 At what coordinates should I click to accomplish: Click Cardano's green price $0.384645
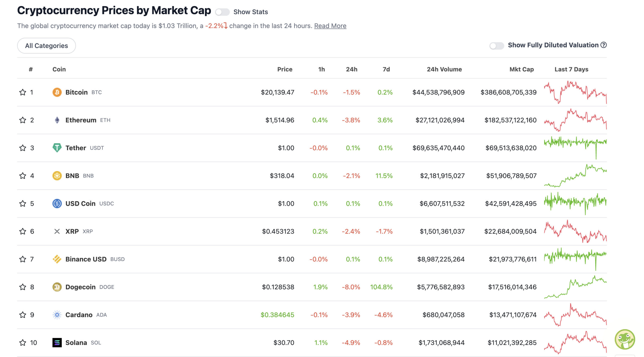[277, 315]
